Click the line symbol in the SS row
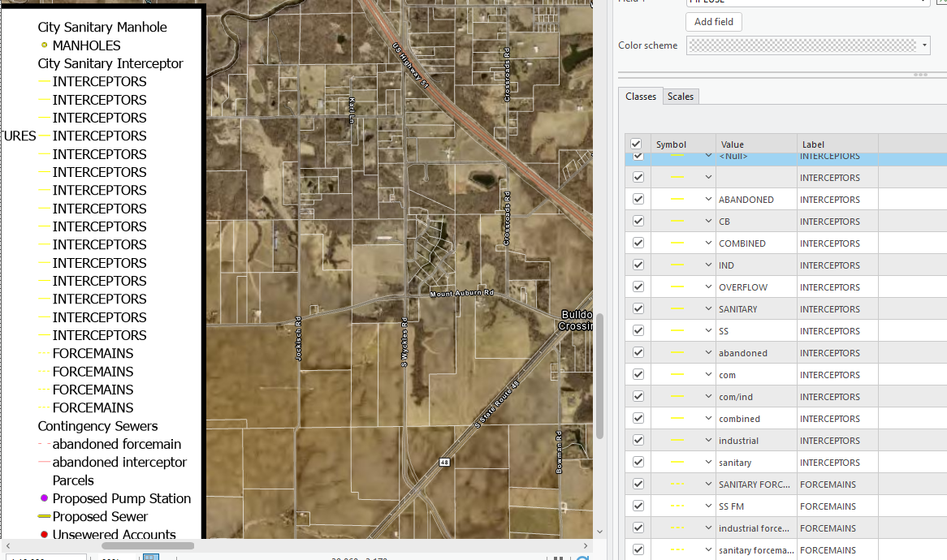 coord(677,330)
